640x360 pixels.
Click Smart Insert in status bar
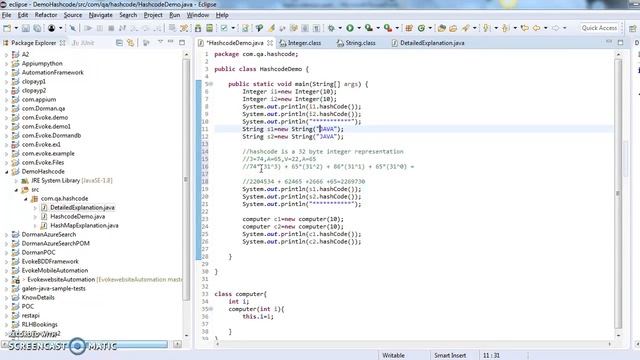click(x=450, y=356)
